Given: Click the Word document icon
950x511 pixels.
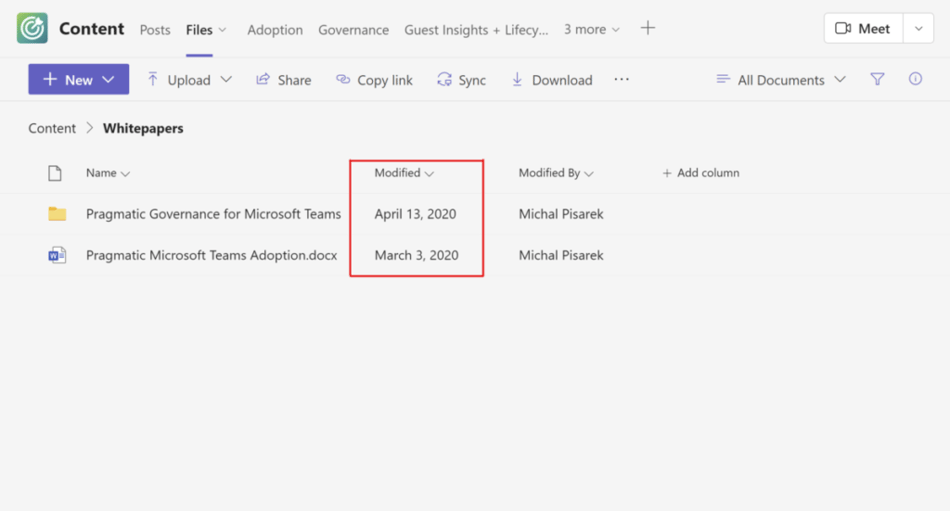Looking at the screenshot, I should pyautogui.click(x=57, y=255).
